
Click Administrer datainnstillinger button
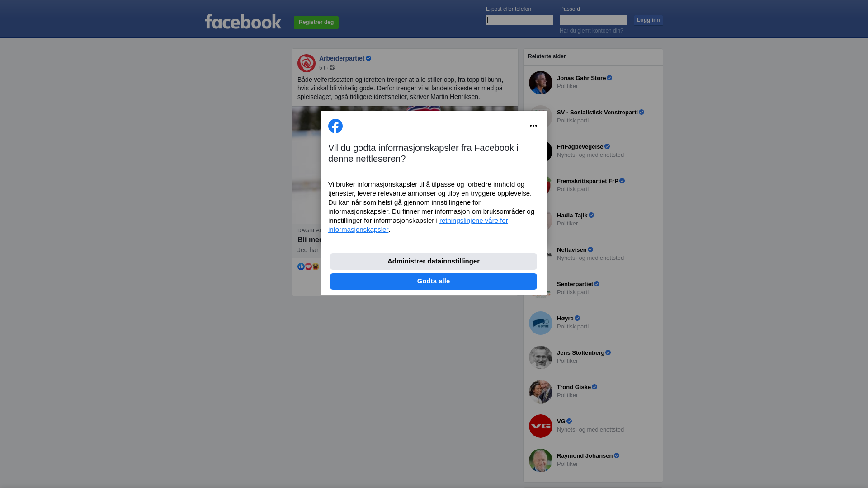pos(434,262)
